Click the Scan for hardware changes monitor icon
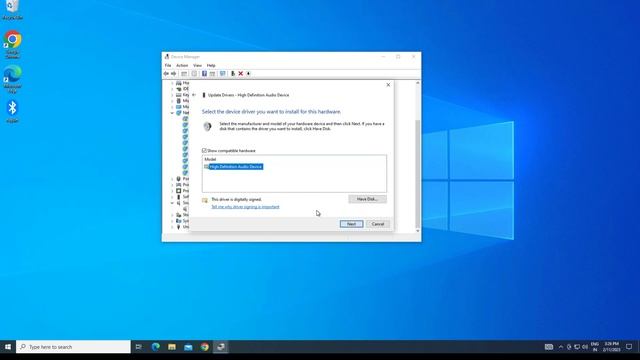Screen dimensions: 640x360 (222, 73)
